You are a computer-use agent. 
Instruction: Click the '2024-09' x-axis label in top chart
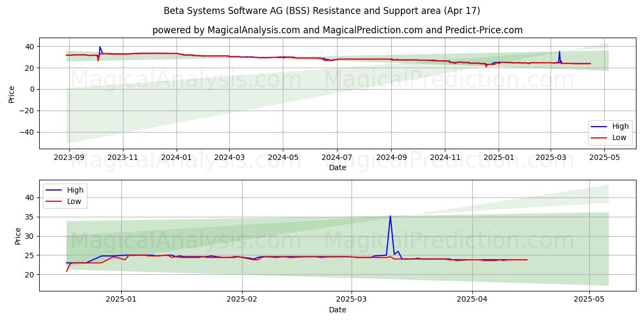tap(391, 158)
